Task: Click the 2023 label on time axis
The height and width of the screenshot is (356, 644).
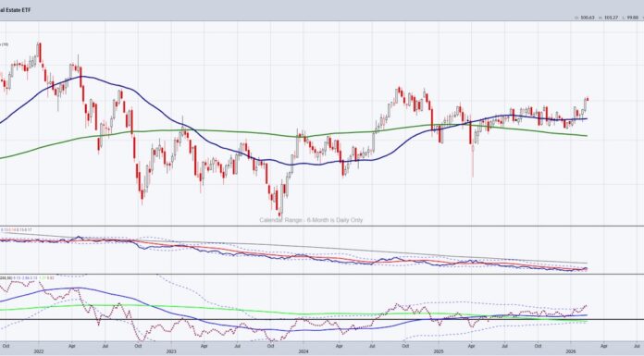Action: [x=171, y=351]
